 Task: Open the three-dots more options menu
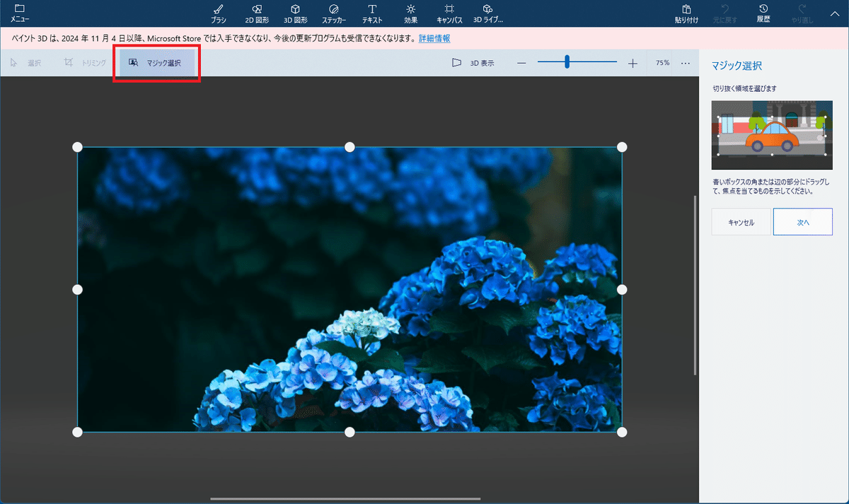click(x=686, y=63)
